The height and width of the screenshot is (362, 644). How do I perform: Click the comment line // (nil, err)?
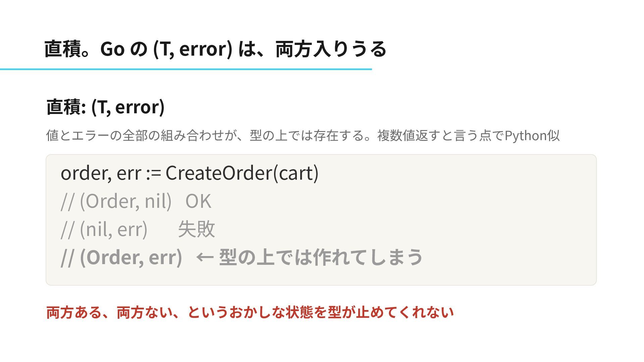[104, 229]
